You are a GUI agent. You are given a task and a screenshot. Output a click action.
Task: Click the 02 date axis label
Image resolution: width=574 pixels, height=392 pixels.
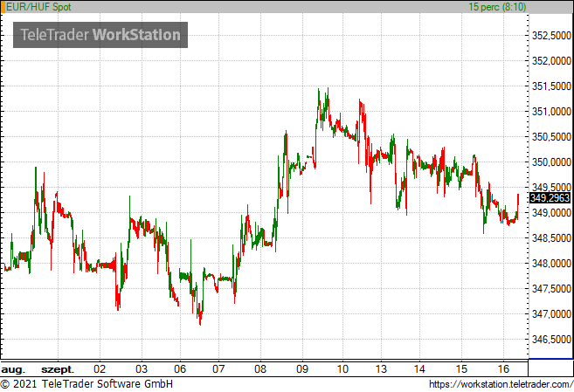point(100,369)
